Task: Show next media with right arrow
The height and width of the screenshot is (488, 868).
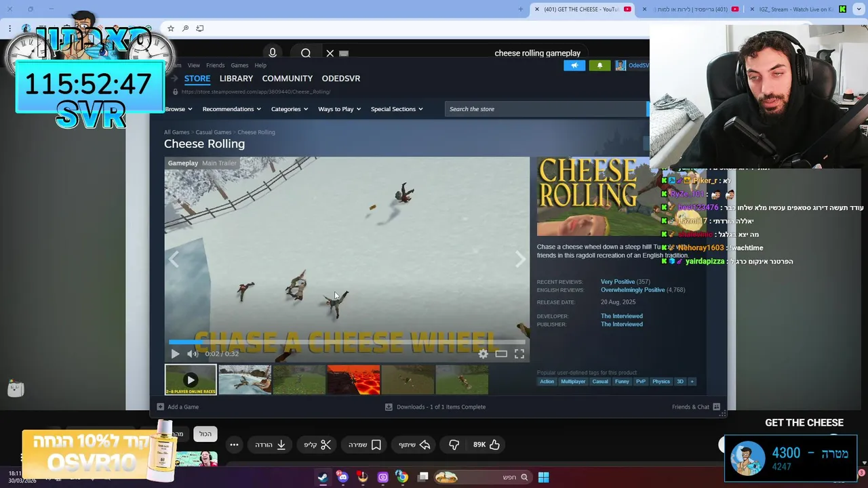Action: (520, 259)
